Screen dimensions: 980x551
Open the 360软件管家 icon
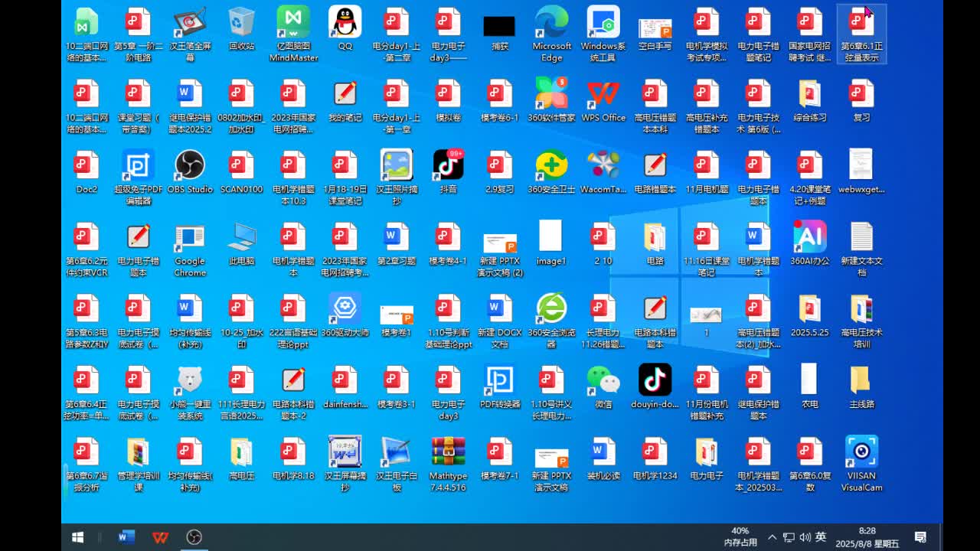551,100
